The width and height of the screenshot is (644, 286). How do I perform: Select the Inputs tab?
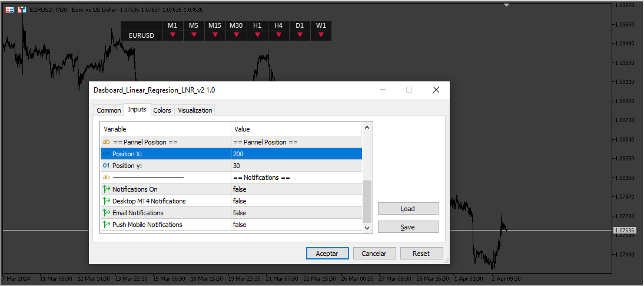(137, 110)
